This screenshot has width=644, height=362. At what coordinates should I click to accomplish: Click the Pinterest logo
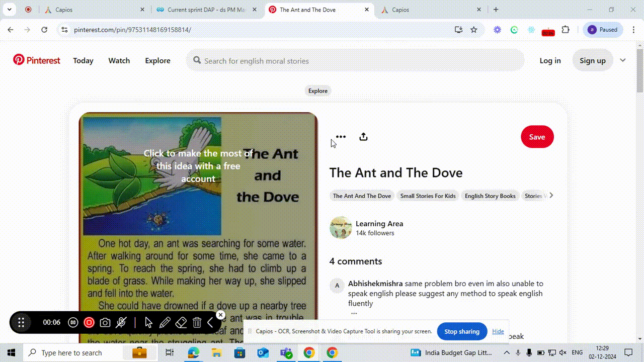[36, 60]
